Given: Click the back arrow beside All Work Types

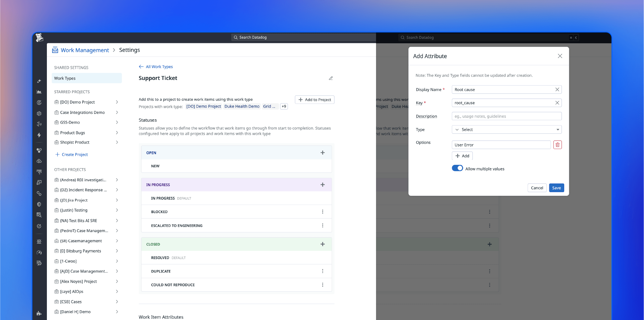Looking at the screenshot, I should pyautogui.click(x=141, y=67).
